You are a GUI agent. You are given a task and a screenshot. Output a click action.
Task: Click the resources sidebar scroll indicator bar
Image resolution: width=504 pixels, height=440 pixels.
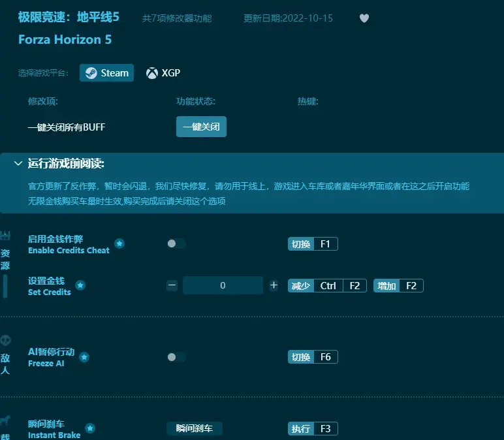(5, 286)
